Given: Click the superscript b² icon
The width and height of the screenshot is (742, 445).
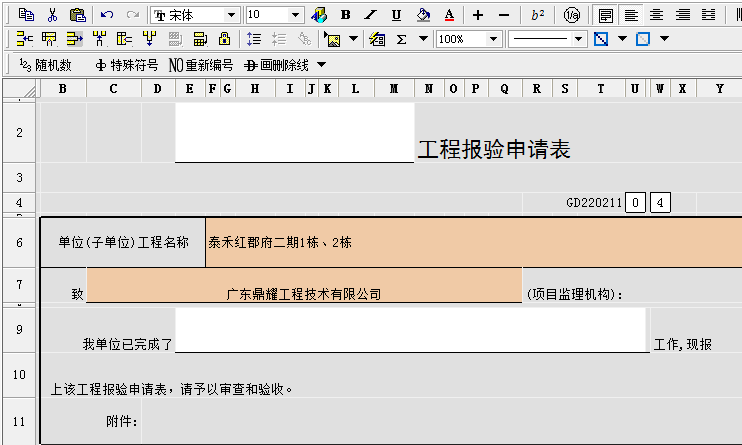Looking at the screenshot, I should click(538, 15).
